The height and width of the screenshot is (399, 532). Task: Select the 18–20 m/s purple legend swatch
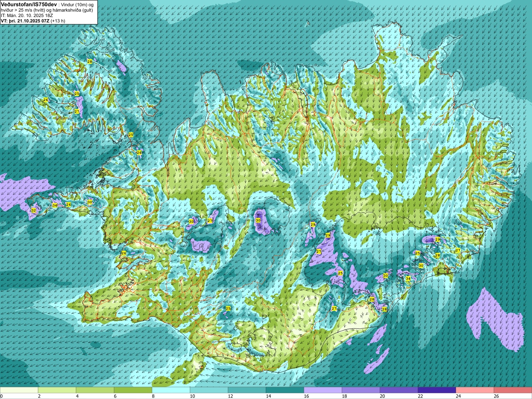tap(361, 390)
